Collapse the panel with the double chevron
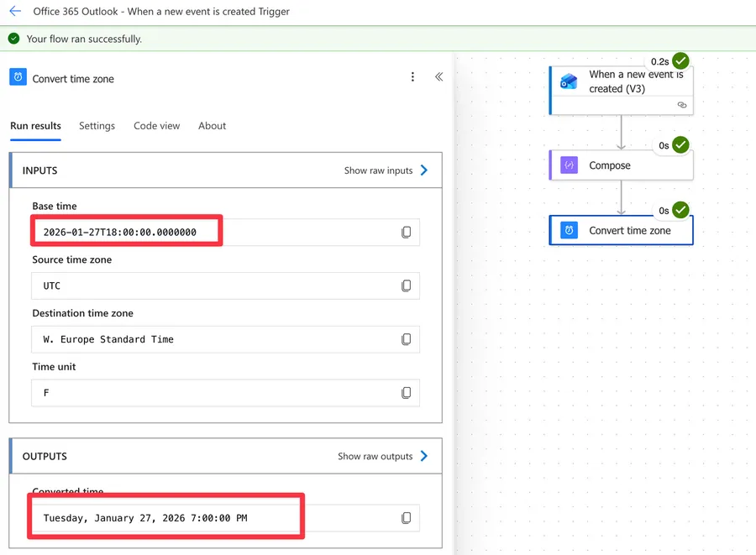Image resolution: width=756 pixels, height=555 pixels. [x=438, y=77]
